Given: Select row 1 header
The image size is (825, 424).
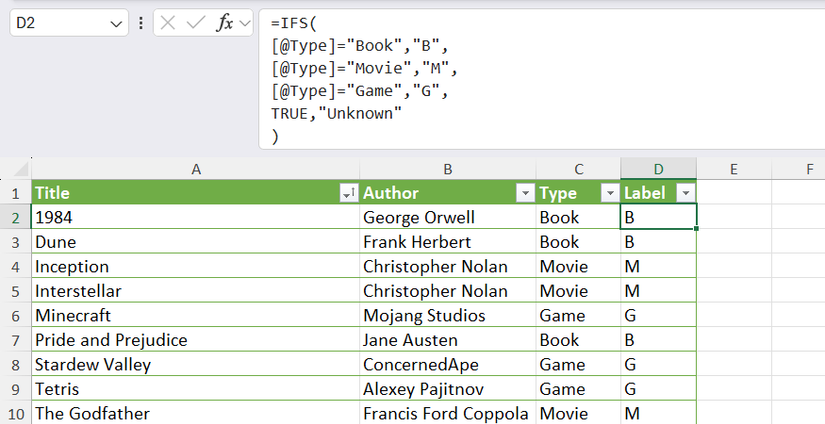Looking at the screenshot, I should 15,194.
